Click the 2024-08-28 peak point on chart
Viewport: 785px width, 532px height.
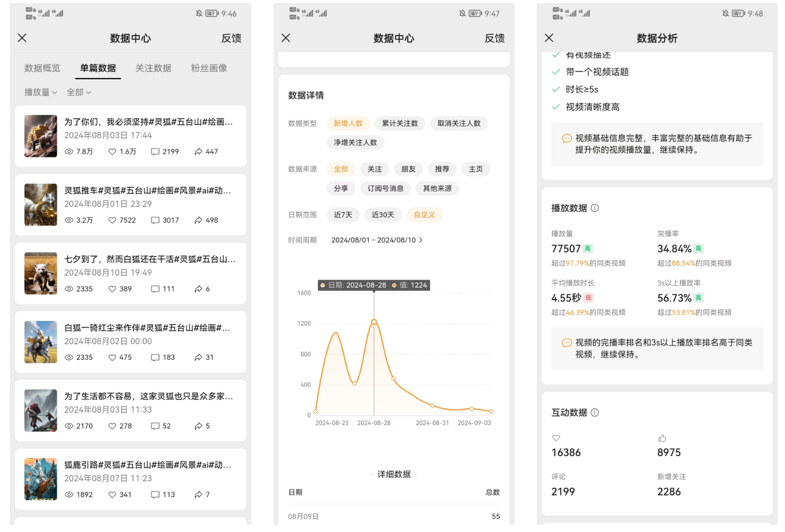tap(374, 322)
